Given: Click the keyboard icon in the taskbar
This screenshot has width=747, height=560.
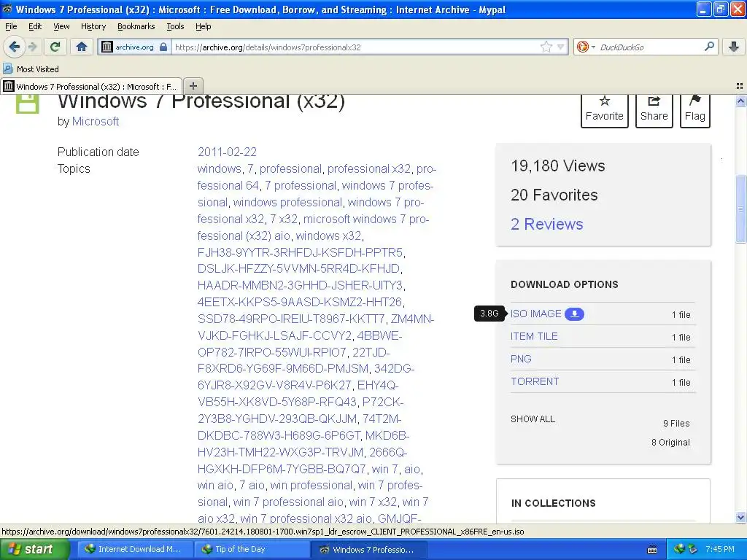Looking at the screenshot, I should coord(652,550).
